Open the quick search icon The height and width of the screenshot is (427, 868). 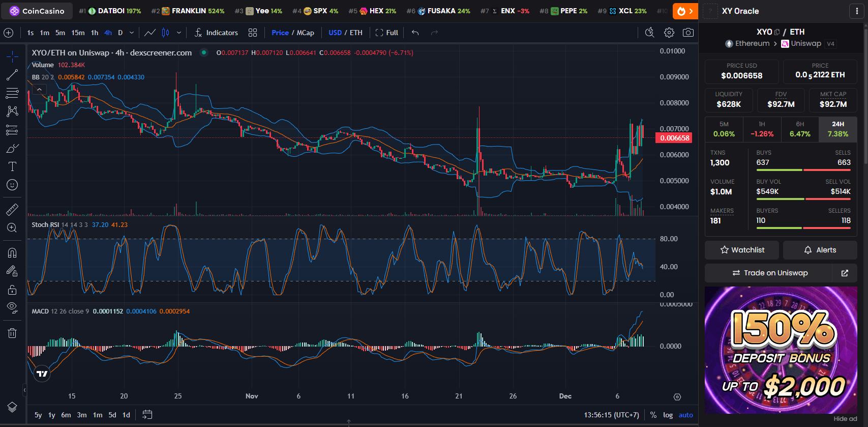click(x=649, y=33)
